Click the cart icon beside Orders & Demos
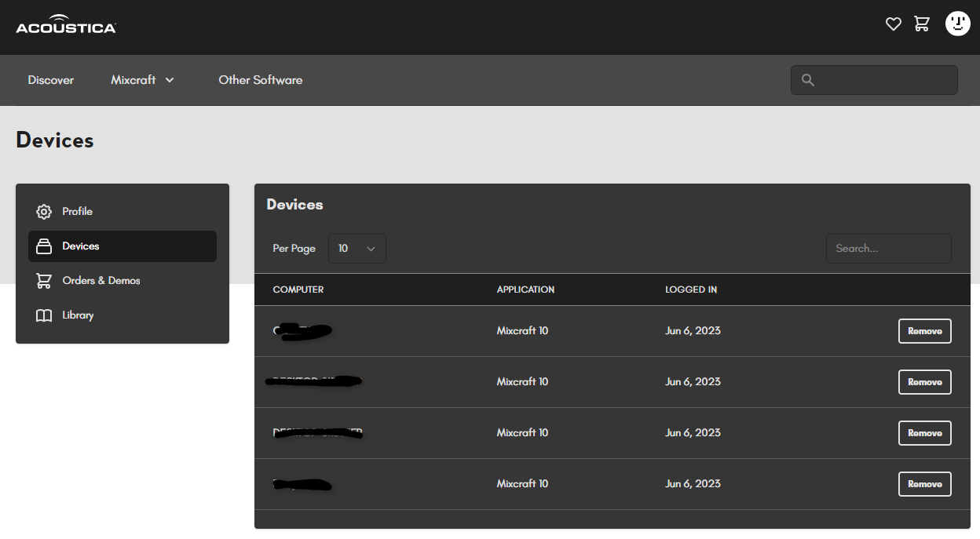Viewport: 980px width, 539px height. [x=44, y=281]
